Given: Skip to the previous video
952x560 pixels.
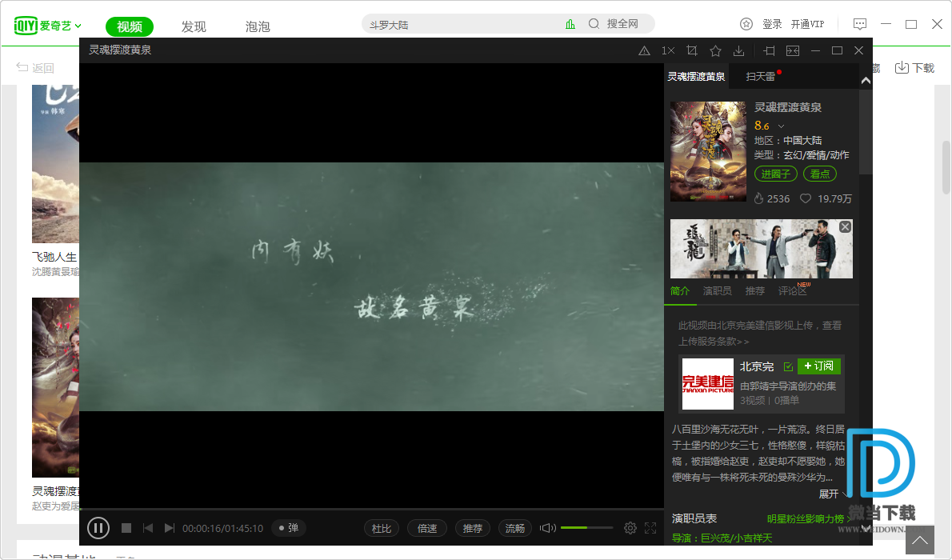Looking at the screenshot, I should point(147,529).
